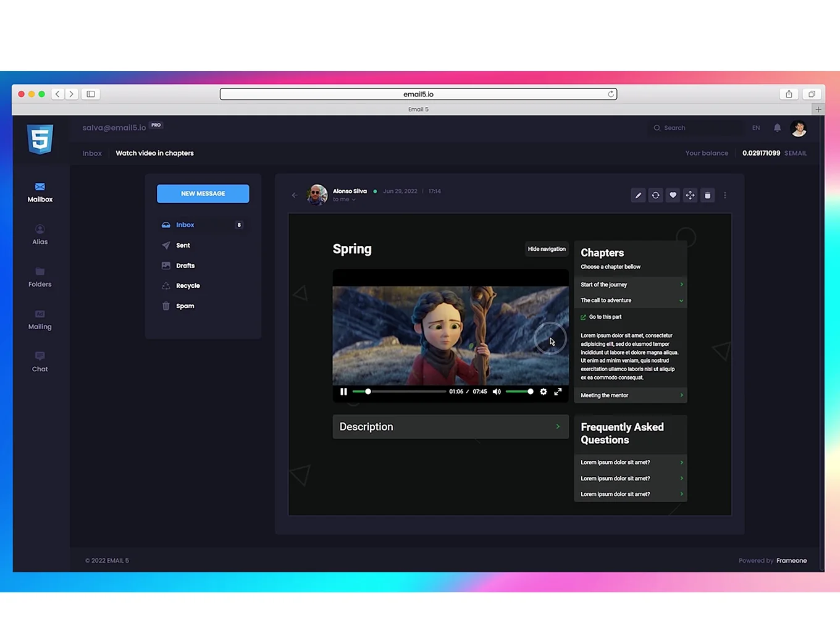
Task: Click the edit pencil icon in email toolbar
Action: tap(638, 195)
